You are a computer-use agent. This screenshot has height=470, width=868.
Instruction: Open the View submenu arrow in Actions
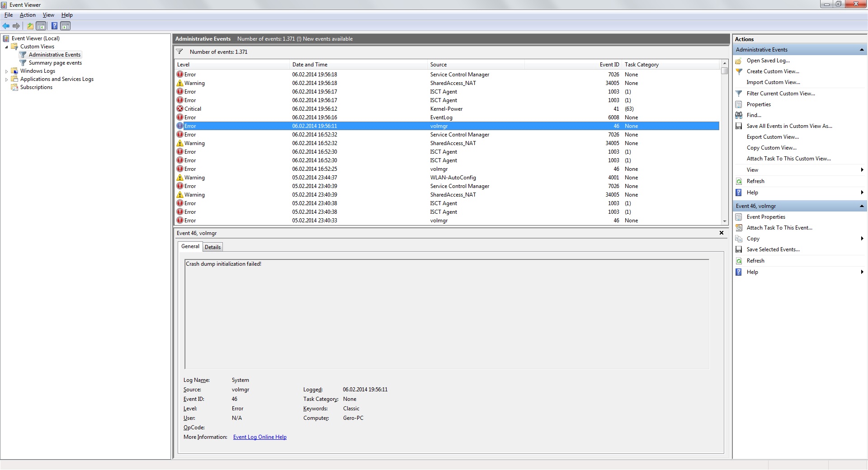tap(862, 170)
